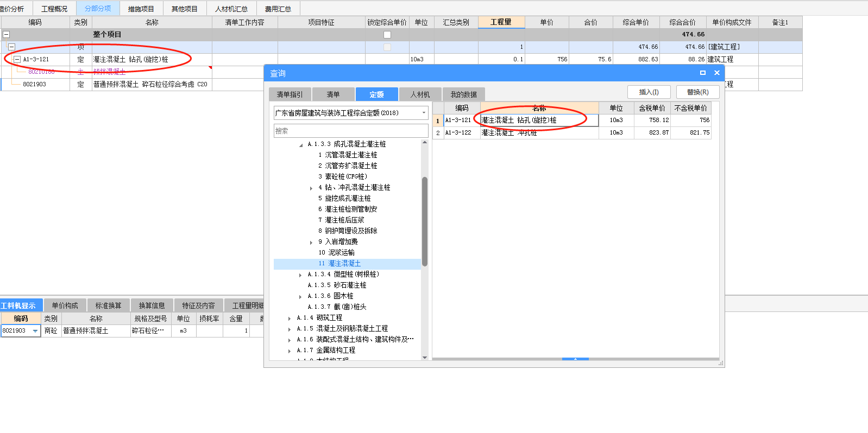Expand the A.1.5 混凝土及钢筋混凝土工程 node
The image size is (868, 433).
pyautogui.click(x=290, y=329)
